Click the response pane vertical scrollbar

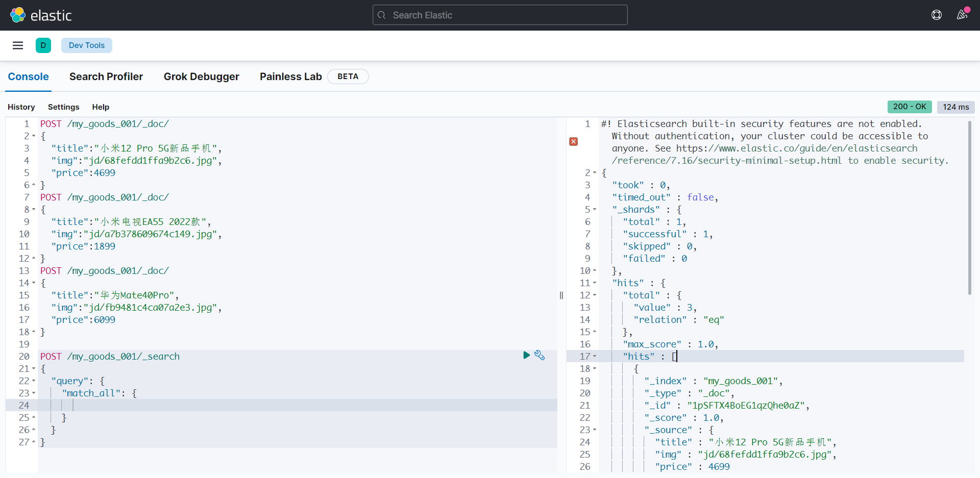pos(970,208)
